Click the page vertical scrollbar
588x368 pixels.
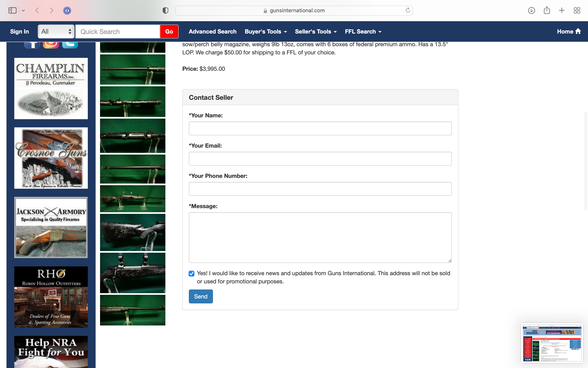click(x=586, y=161)
